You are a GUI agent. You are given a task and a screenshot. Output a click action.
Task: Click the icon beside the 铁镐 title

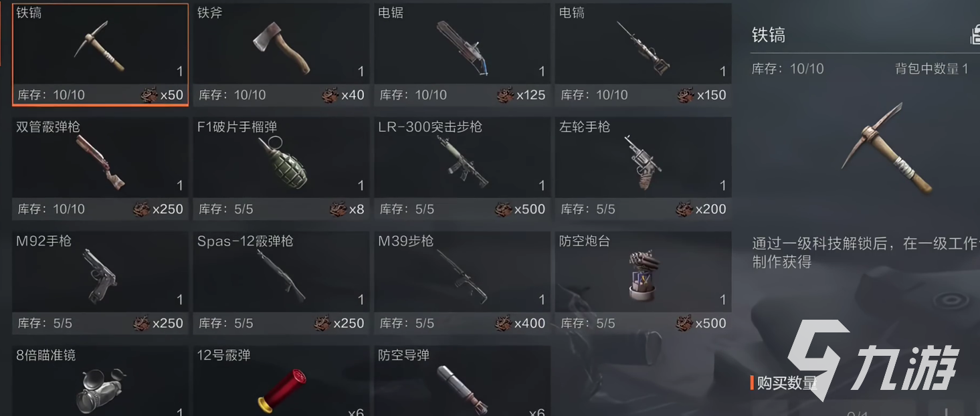click(975, 35)
